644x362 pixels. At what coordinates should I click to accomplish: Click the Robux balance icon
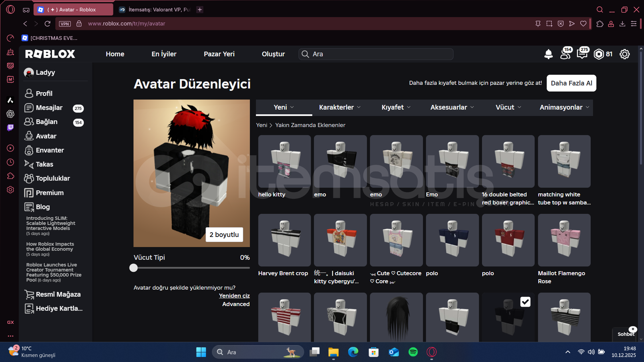599,54
